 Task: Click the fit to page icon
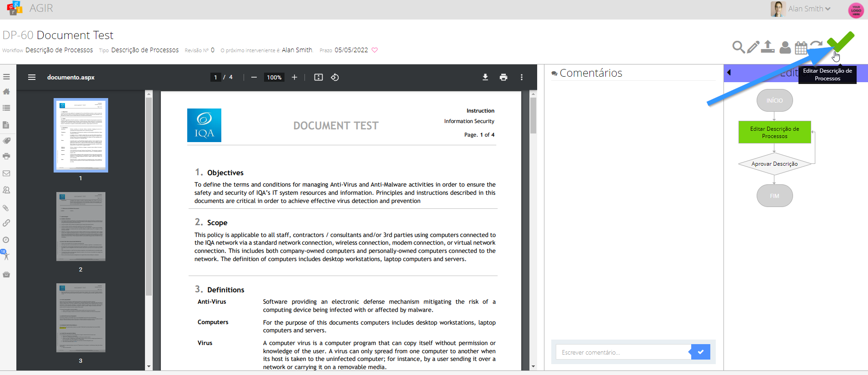tap(319, 77)
